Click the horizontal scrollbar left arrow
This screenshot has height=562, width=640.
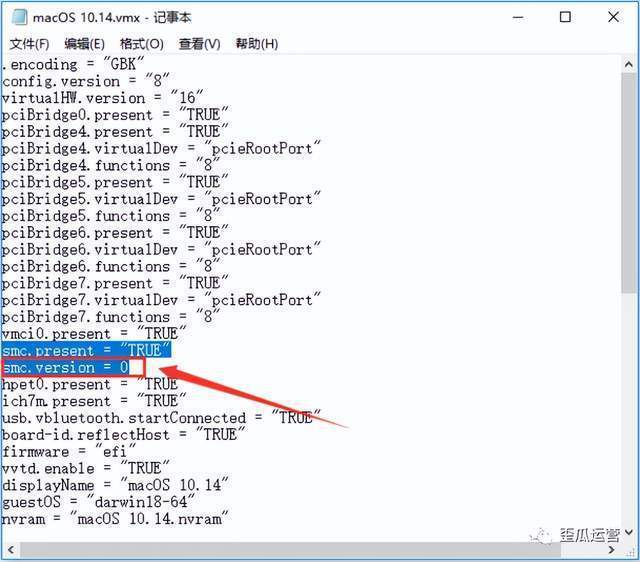tap(11, 550)
